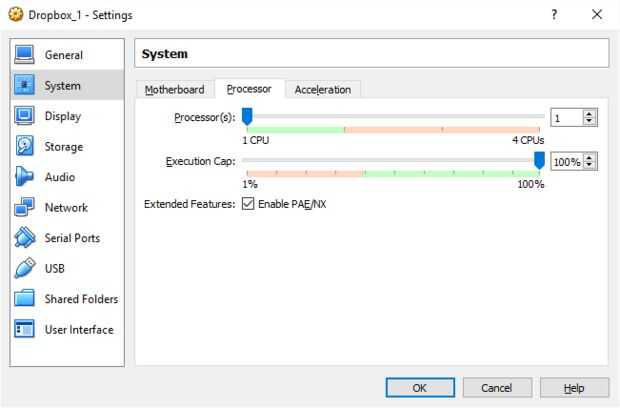Click the processor count input field
The width and height of the screenshot is (620, 408).
565,118
